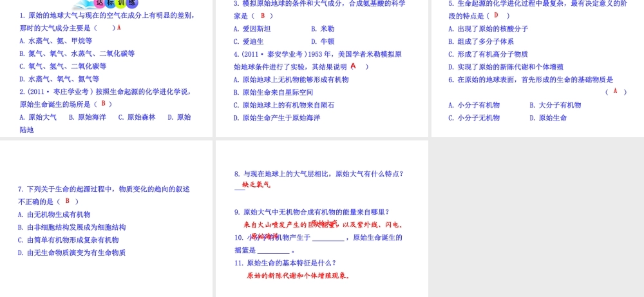Pick option "D. 原始生命" in question 6
This screenshot has height=297, width=644.
click(x=548, y=118)
